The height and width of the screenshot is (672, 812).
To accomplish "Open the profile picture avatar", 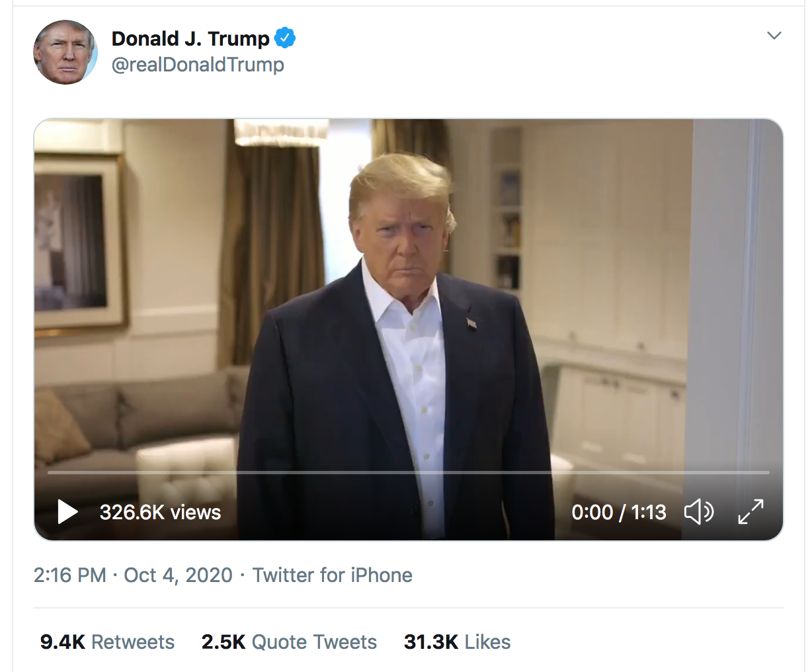I will (x=65, y=52).
